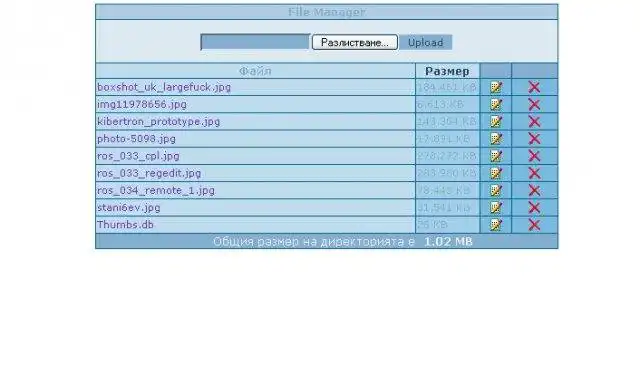Click the Разлистване... browse button

[x=355, y=42]
